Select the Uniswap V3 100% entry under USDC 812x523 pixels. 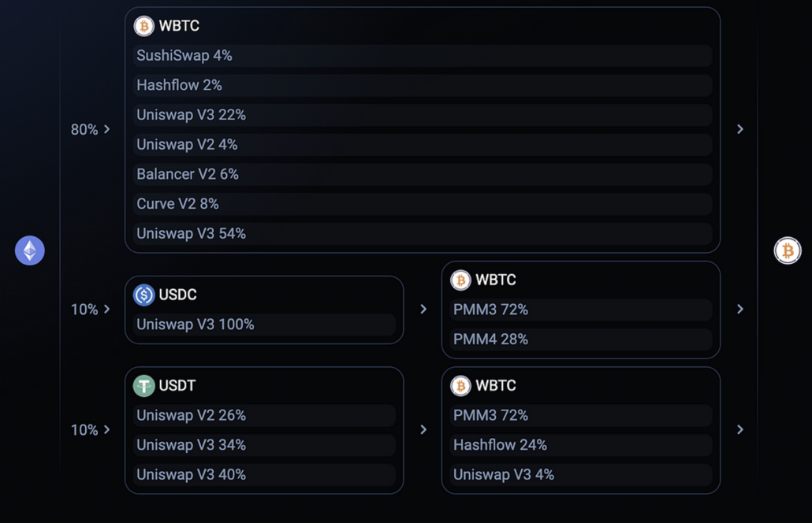[x=264, y=324]
